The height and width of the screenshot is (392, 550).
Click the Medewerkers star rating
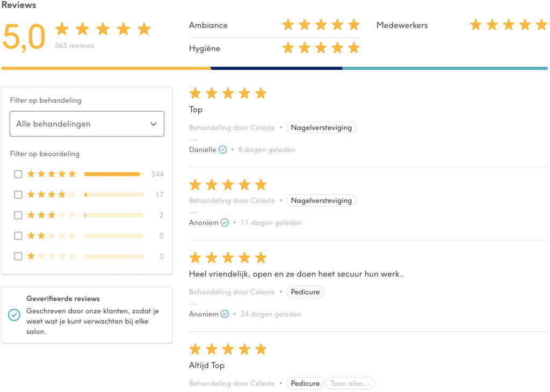(509, 25)
